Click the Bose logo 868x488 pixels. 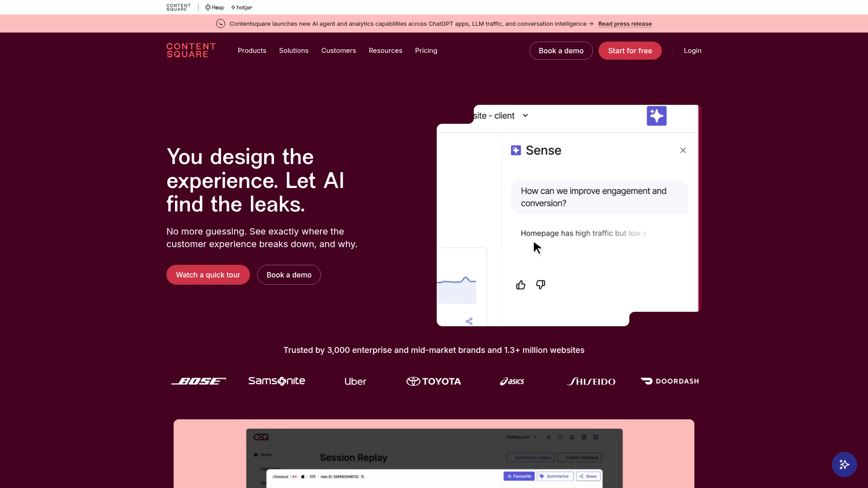[x=198, y=381]
